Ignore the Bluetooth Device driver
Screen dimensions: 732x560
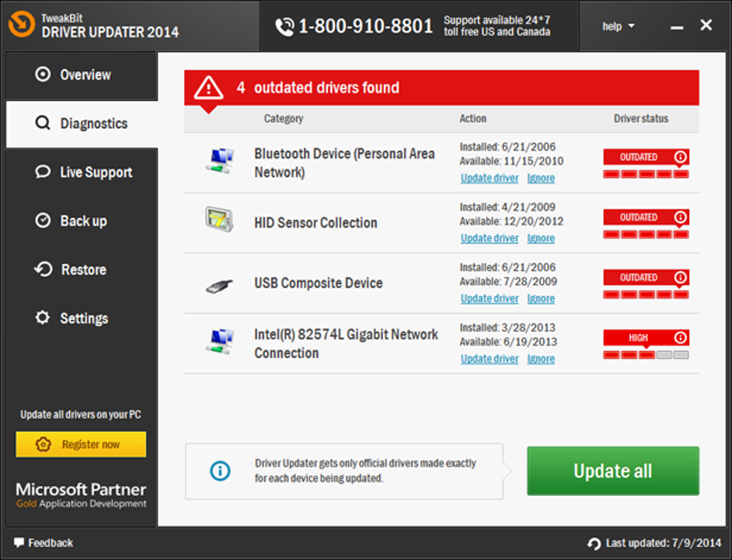(x=540, y=178)
